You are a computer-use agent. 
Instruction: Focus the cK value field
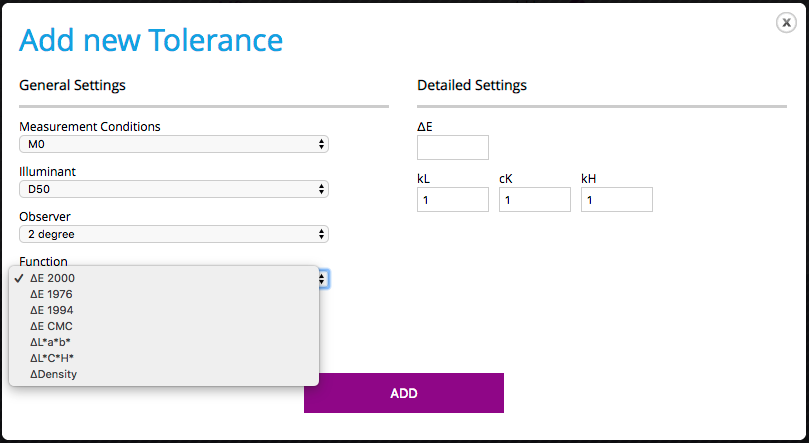point(535,200)
